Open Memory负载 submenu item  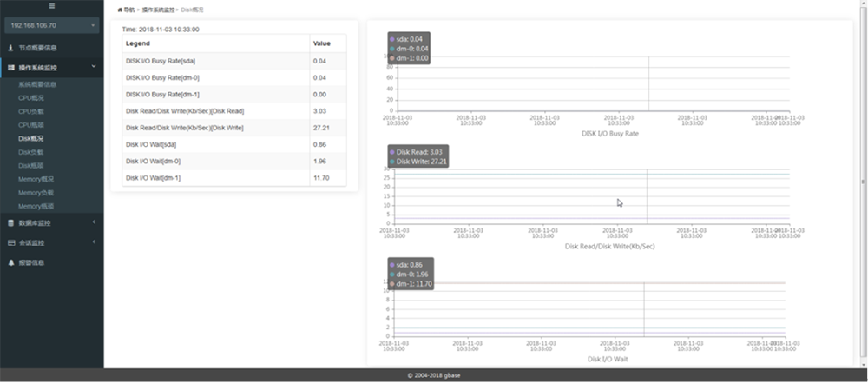point(36,194)
